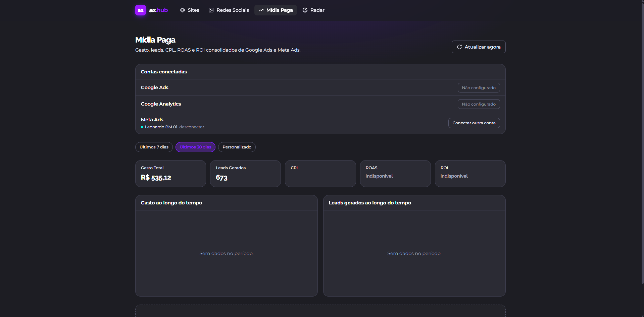Open the Sites navigation tab
The height and width of the screenshot is (317, 644).
tap(190, 10)
